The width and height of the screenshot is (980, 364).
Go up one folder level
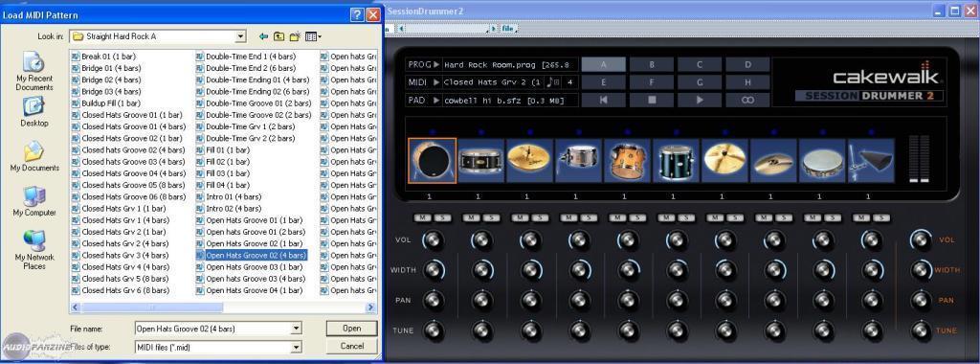point(278,37)
